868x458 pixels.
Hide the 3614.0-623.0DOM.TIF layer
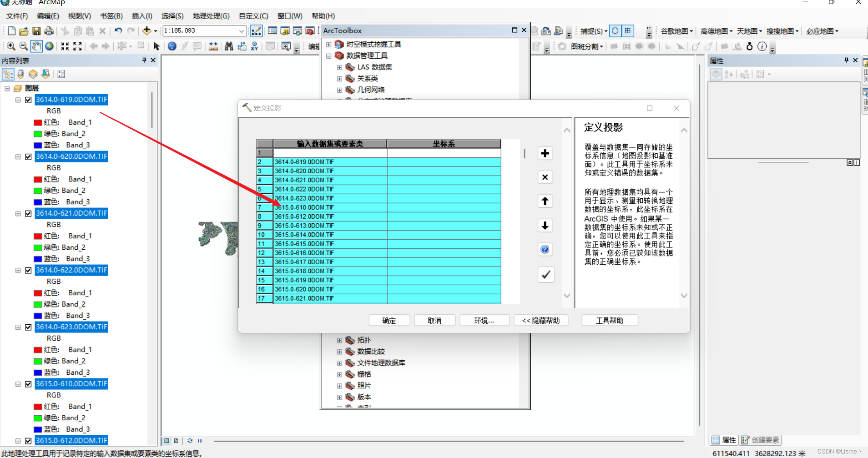28,327
